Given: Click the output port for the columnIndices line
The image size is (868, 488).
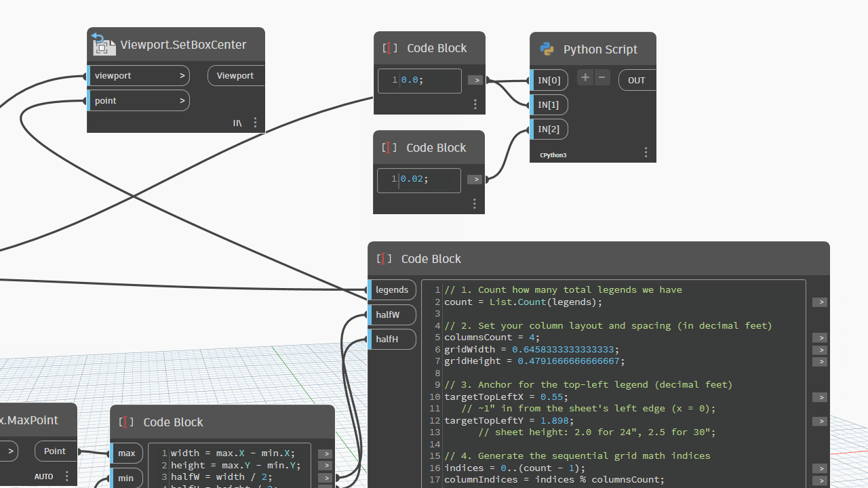Looking at the screenshot, I should click(x=820, y=481).
